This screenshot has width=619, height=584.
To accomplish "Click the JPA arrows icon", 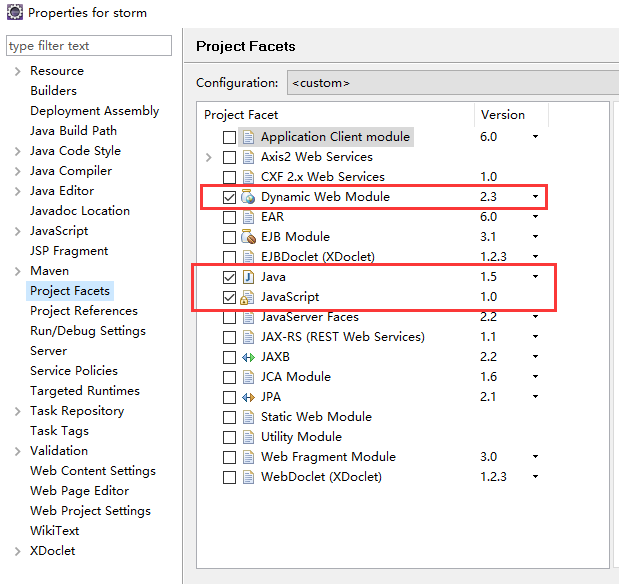I will [248, 397].
